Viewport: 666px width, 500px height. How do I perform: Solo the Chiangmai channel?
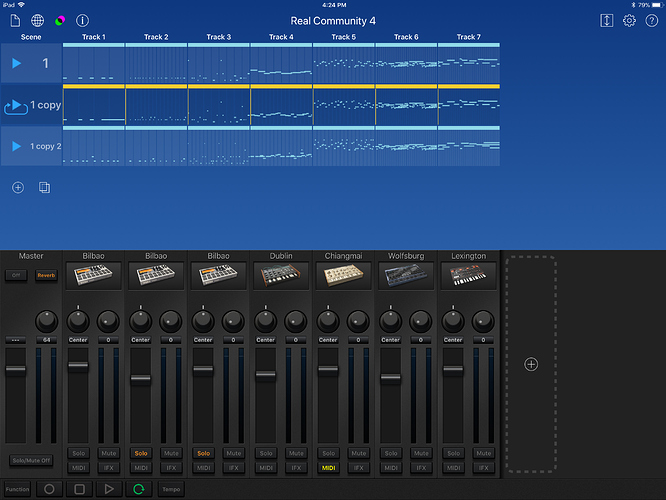tap(328, 453)
